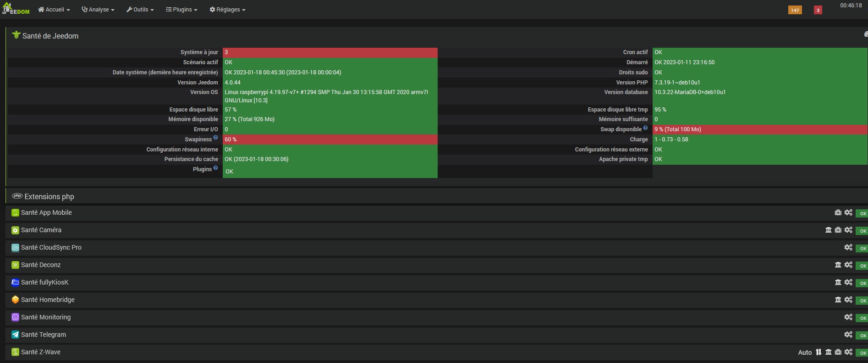The height and width of the screenshot is (363, 868).
Task: Click the Swapiness help question icon
Action: (x=215, y=138)
